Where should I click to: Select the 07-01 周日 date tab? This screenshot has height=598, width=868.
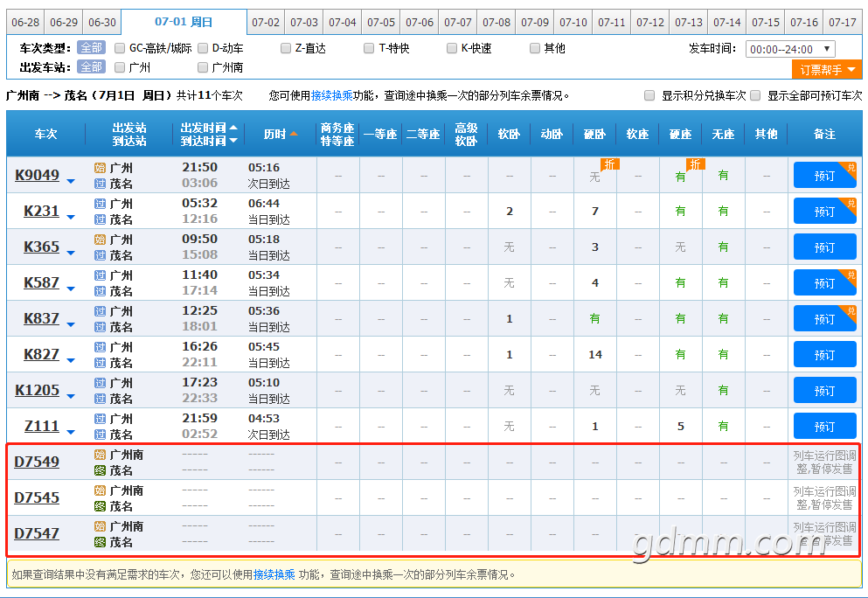(x=184, y=22)
